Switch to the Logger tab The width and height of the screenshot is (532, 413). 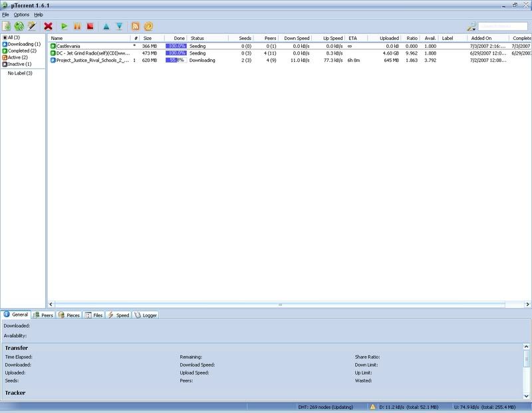click(146, 315)
